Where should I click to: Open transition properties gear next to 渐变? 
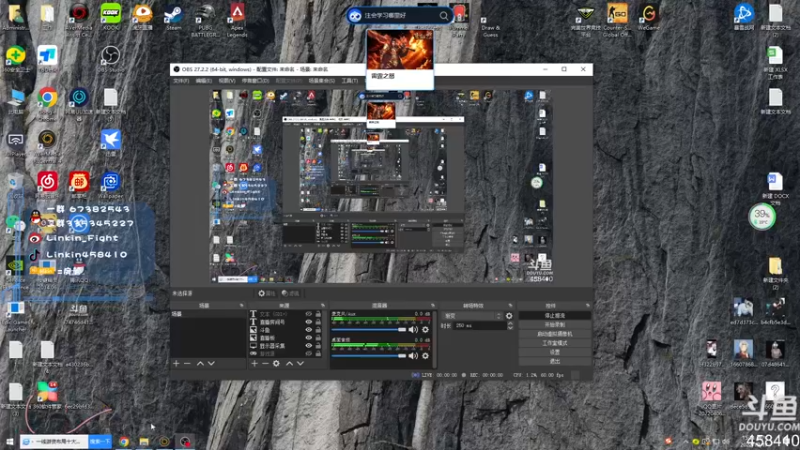pyautogui.click(x=509, y=316)
